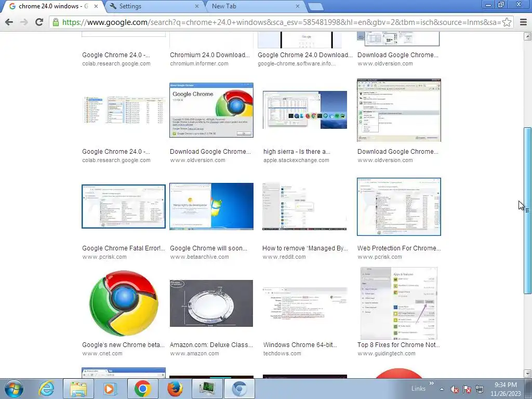
Task: Open the 'How to remove Managed By...' link
Action: point(305,248)
